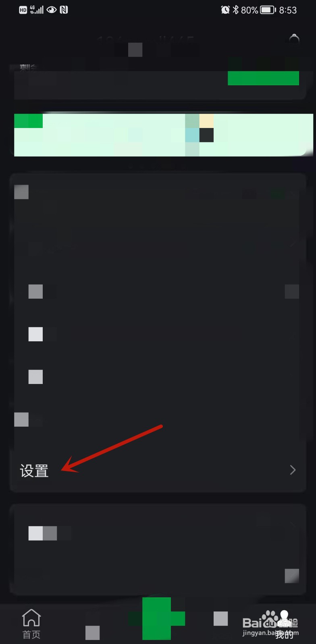
Task: Switch to the 我的 tab
Action: (285, 623)
